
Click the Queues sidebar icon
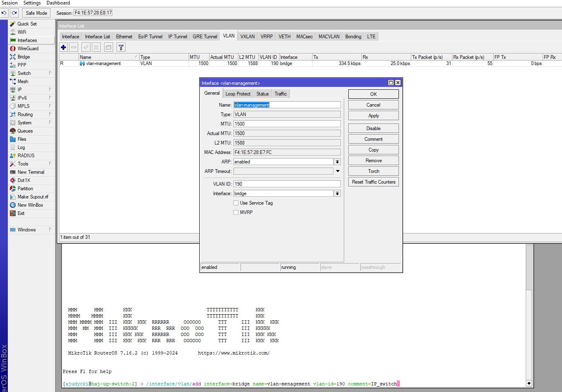[x=13, y=131]
